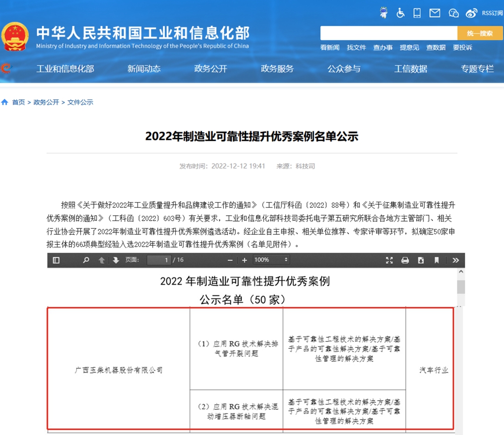
Task: Switch PDF to presentation fullscreen mode
Action: (389, 260)
